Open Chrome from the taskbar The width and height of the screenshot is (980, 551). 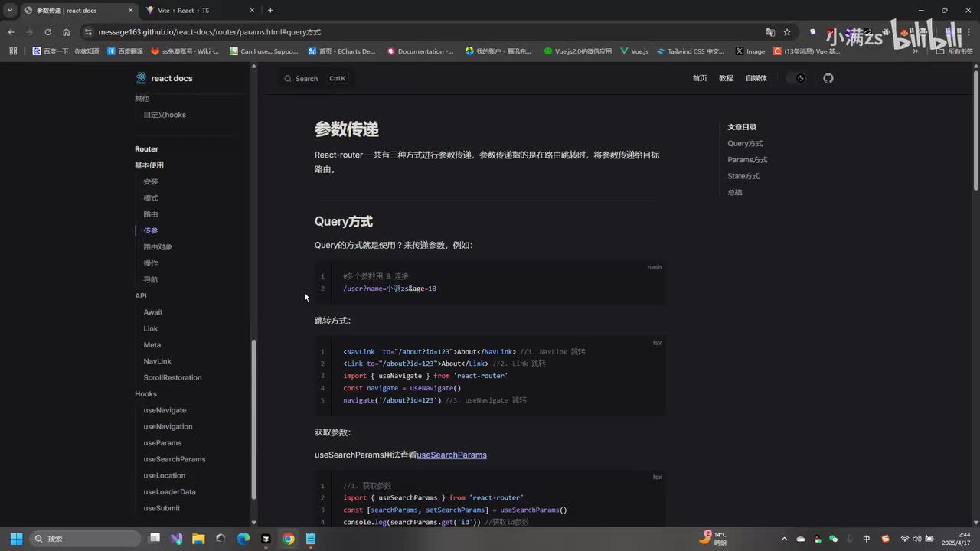(x=288, y=539)
